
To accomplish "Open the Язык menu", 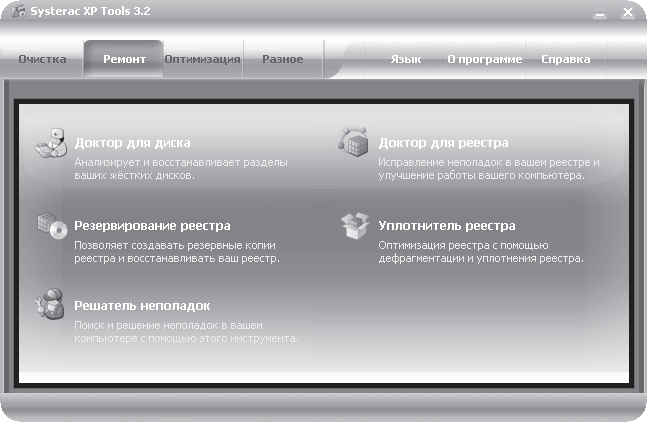I will (x=406, y=59).
